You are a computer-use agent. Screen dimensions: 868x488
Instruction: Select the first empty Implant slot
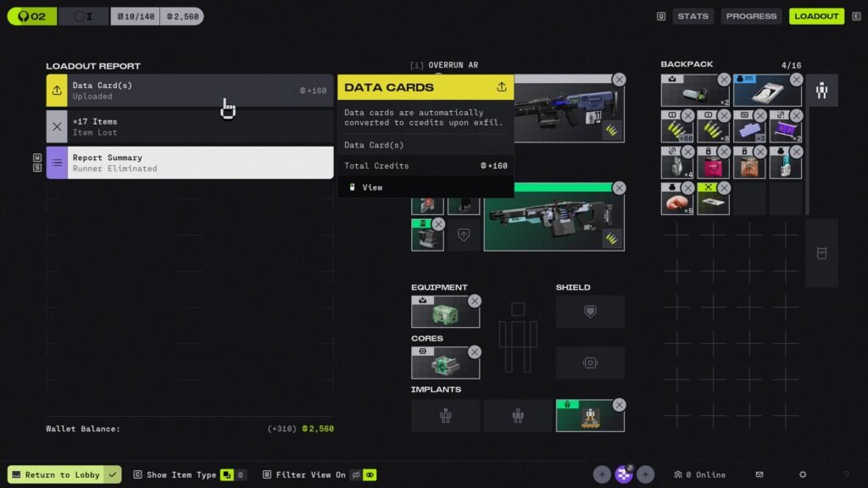coord(445,415)
